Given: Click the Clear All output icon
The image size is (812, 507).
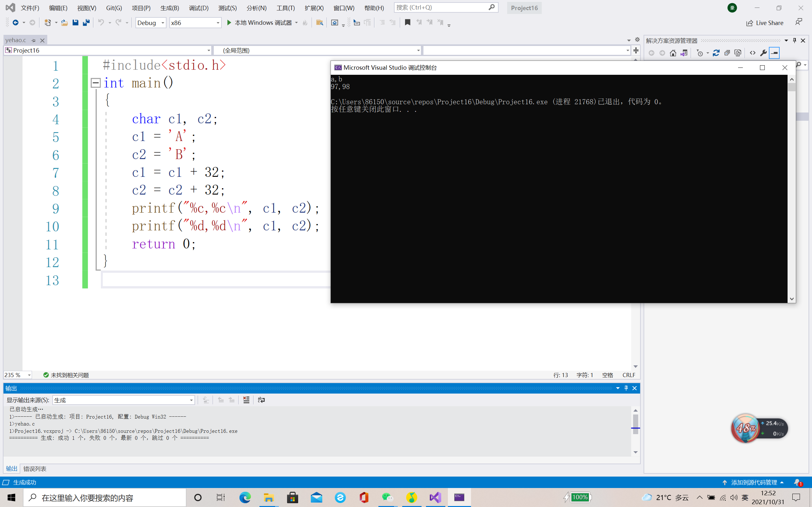Looking at the screenshot, I should coord(246,400).
